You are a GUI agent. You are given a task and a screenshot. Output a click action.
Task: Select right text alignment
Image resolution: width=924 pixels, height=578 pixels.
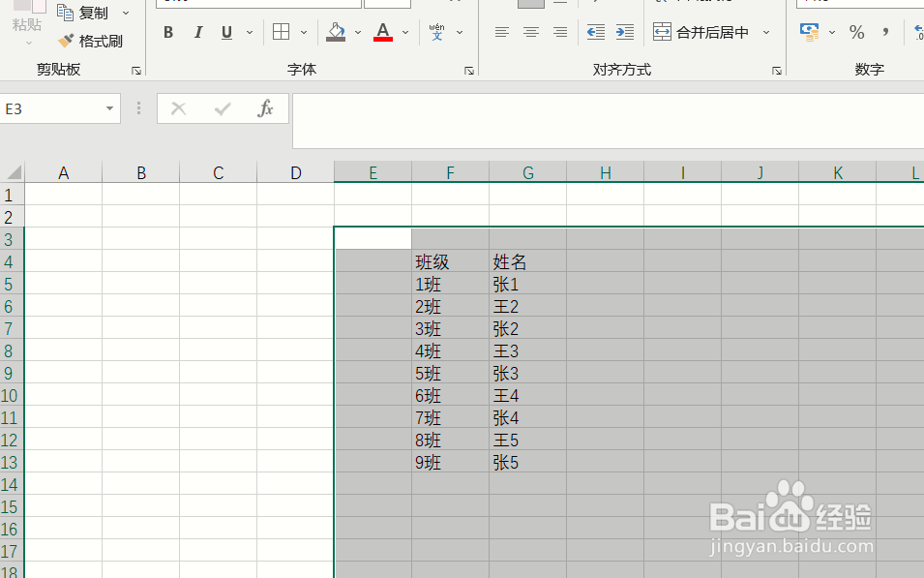(559, 32)
